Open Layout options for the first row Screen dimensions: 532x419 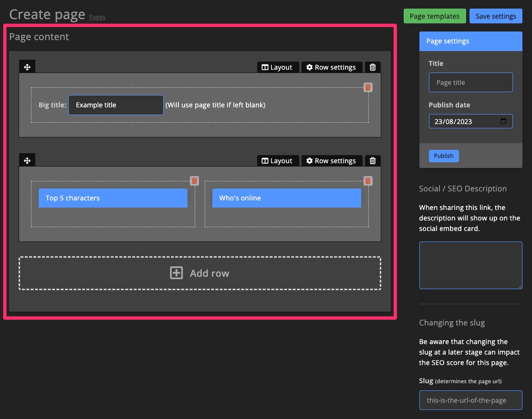click(278, 67)
